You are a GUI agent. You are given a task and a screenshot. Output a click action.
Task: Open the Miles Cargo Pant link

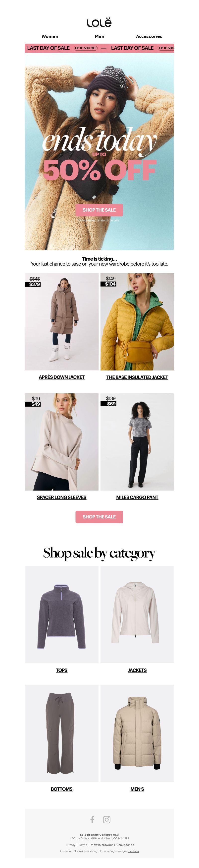point(137,497)
